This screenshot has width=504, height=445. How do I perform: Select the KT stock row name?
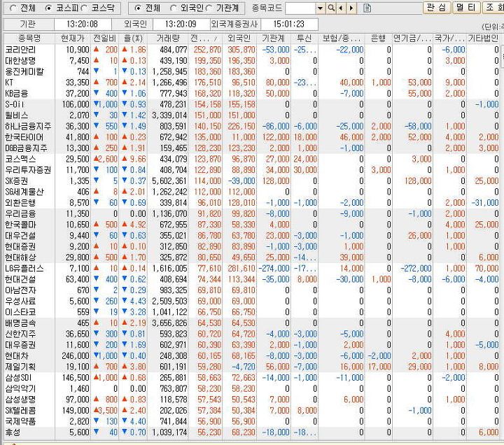9,83
